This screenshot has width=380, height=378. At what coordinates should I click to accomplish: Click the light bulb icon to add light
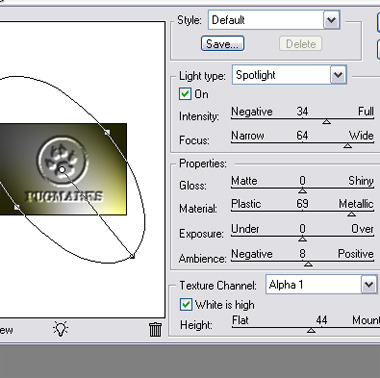pyautogui.click(x=60, y=329)
